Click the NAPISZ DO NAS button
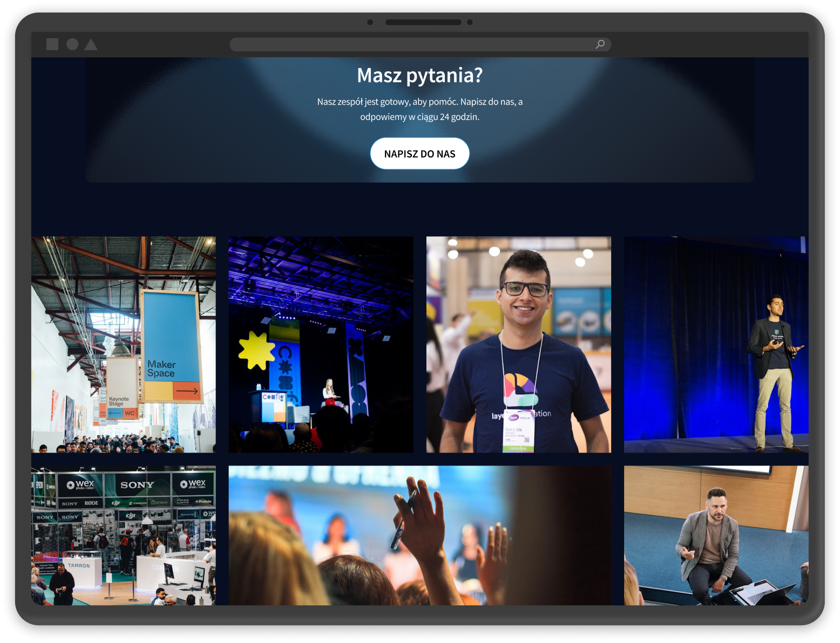The width and height of the screenshot is (840, 643). 419,154
